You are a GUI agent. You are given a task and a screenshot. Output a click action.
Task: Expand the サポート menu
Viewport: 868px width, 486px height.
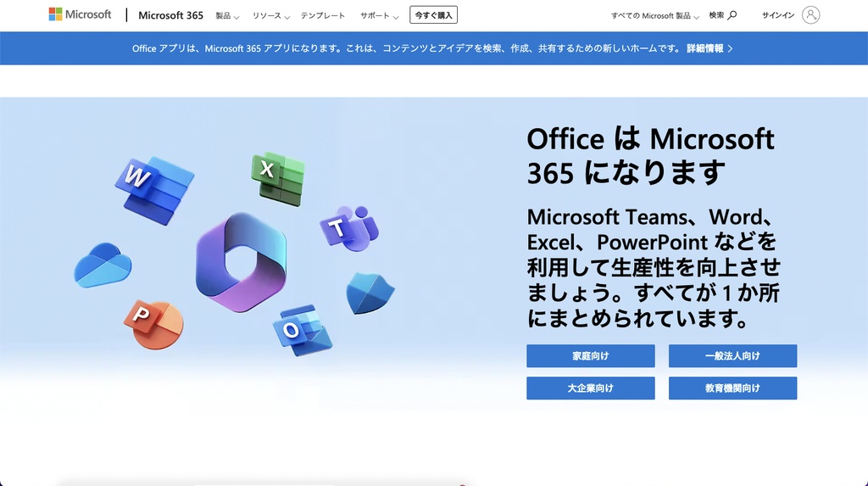379,15
